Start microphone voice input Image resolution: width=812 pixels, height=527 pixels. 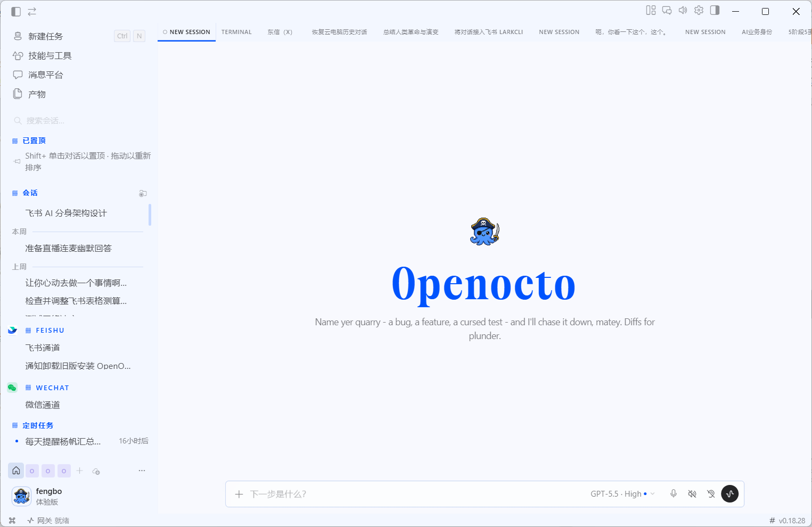tap(674, 493)
